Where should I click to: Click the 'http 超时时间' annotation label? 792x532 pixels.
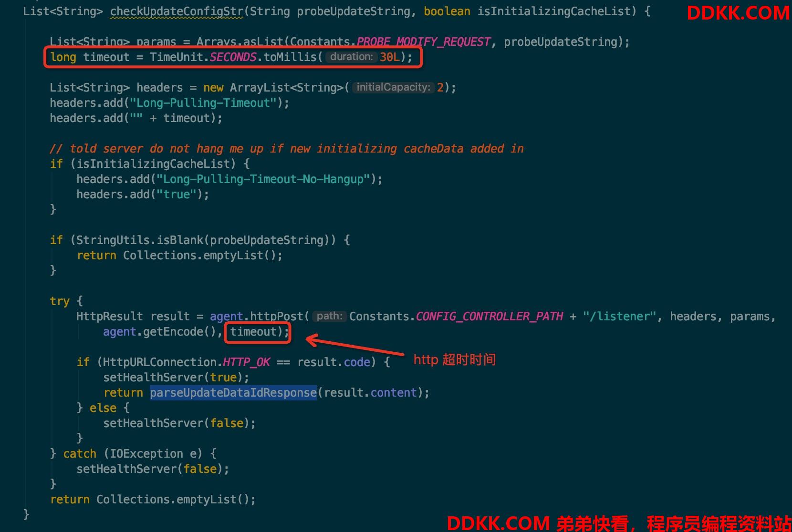455,359
